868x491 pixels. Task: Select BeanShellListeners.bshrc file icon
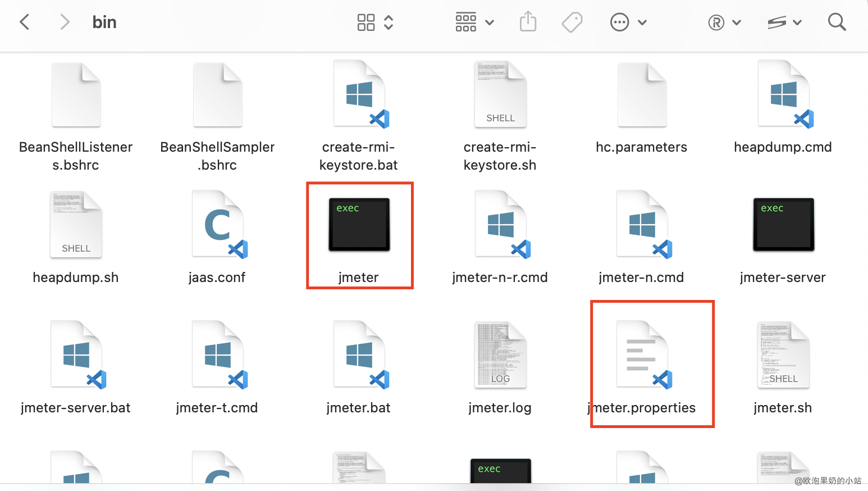tap(76, 94)
